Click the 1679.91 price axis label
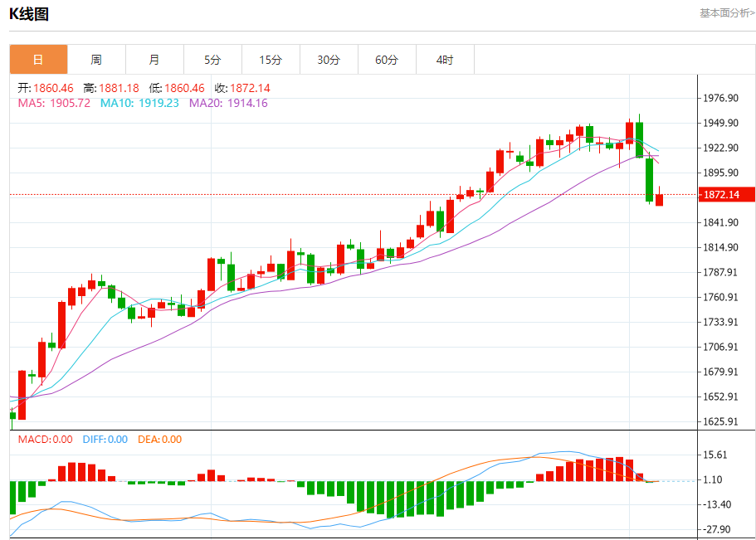The image size is (756, 540). click(x=721, y=372)
